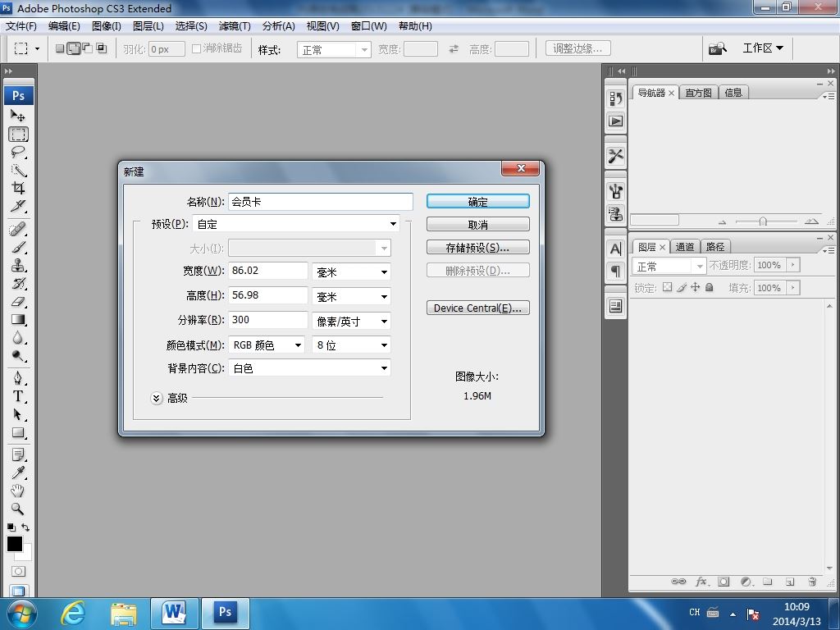The width and height of the screenshot is (840, 630).
Task: Open Word from the taskbar
Action: tap(174, 613)
